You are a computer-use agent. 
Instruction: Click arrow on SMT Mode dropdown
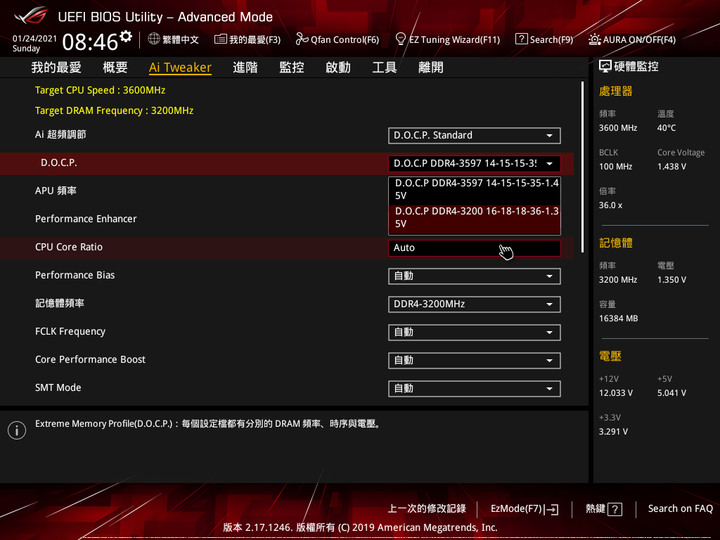coord(549,389)
